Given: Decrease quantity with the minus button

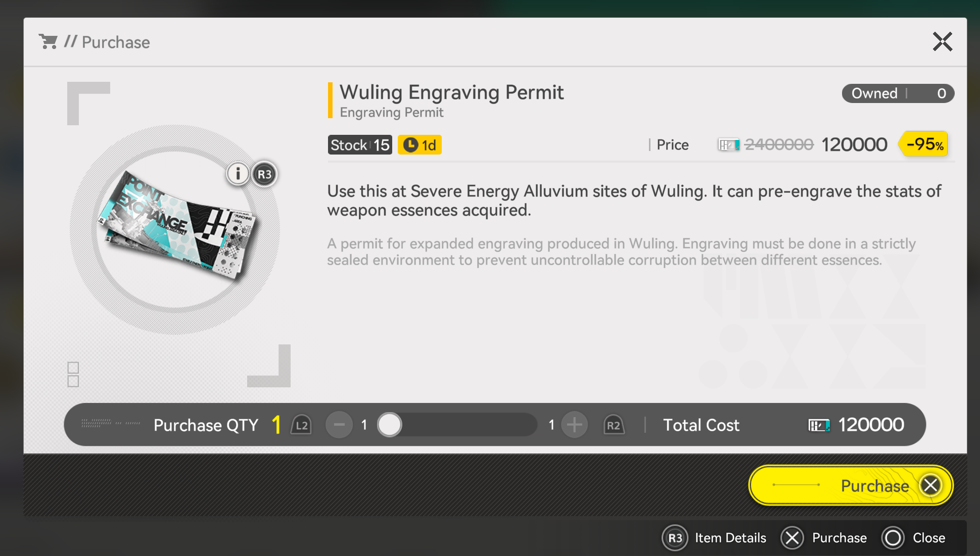Looking at the screenshot, I should (339, 425).
